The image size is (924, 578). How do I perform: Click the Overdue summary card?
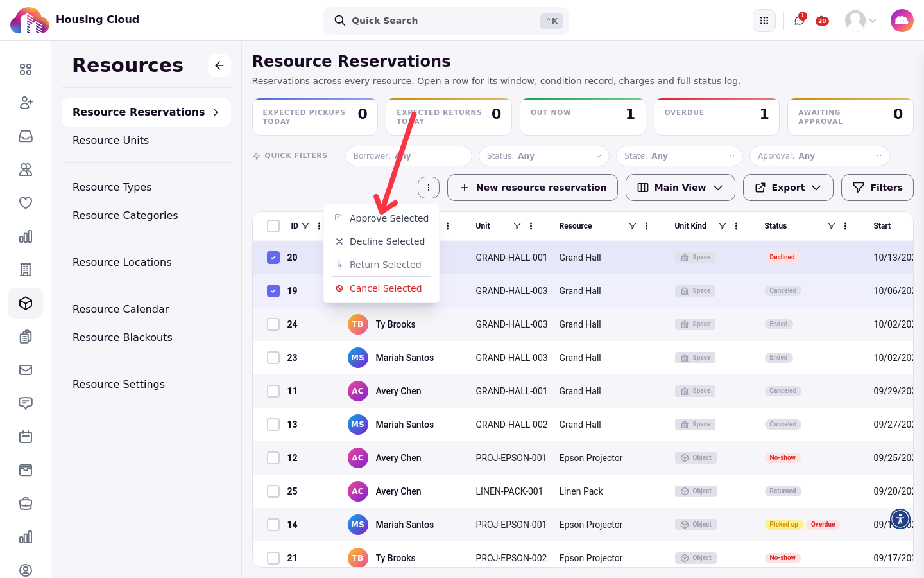717,117
